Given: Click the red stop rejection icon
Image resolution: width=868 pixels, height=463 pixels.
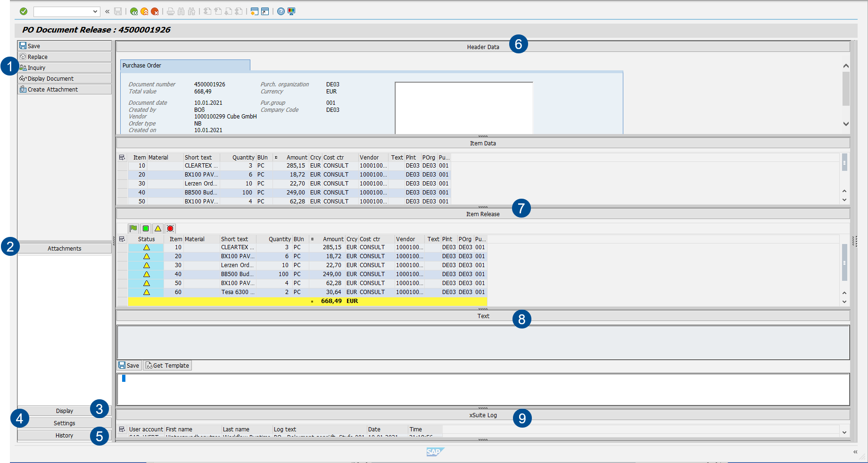Looking at the screenshot, I should 170,228.
